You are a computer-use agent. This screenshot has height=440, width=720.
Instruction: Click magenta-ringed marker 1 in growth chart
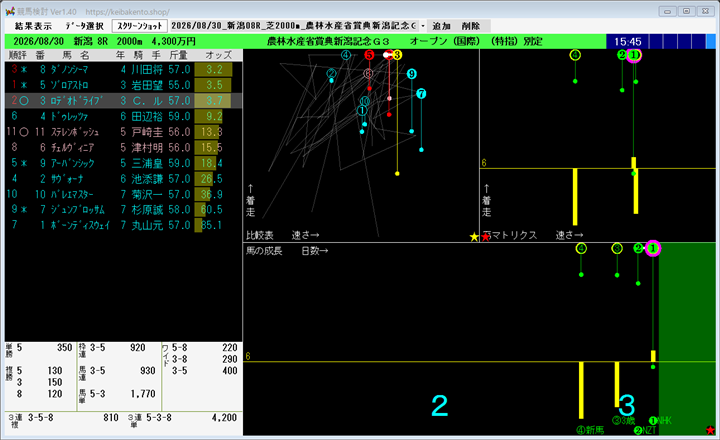click(653, 248)
